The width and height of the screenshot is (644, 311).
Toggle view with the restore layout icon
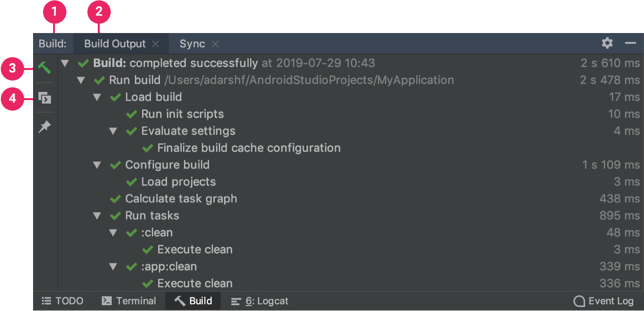coord(44,98)
